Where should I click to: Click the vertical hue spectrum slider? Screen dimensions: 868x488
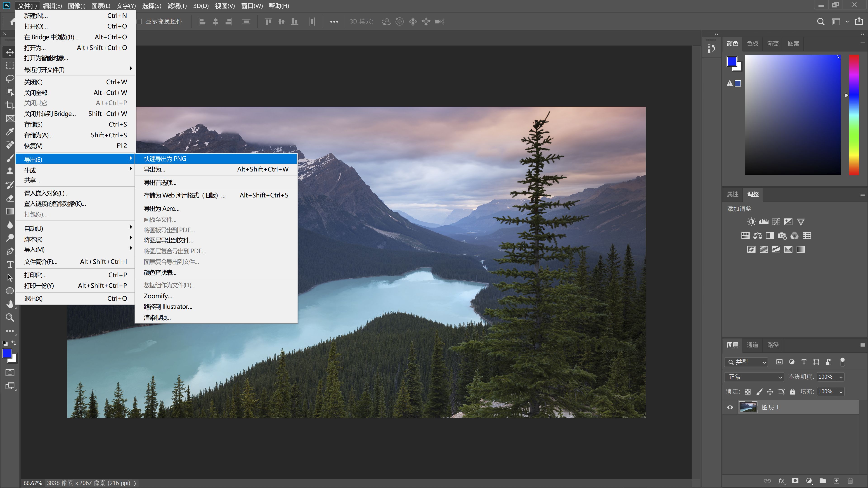tap(854, 115)
